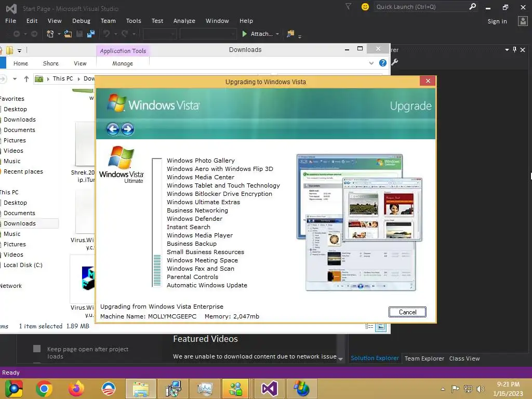This screenshot has width=532, height=399.
Task: Toggle Keep page open after project loads
Action: click(x=37, y=349)
